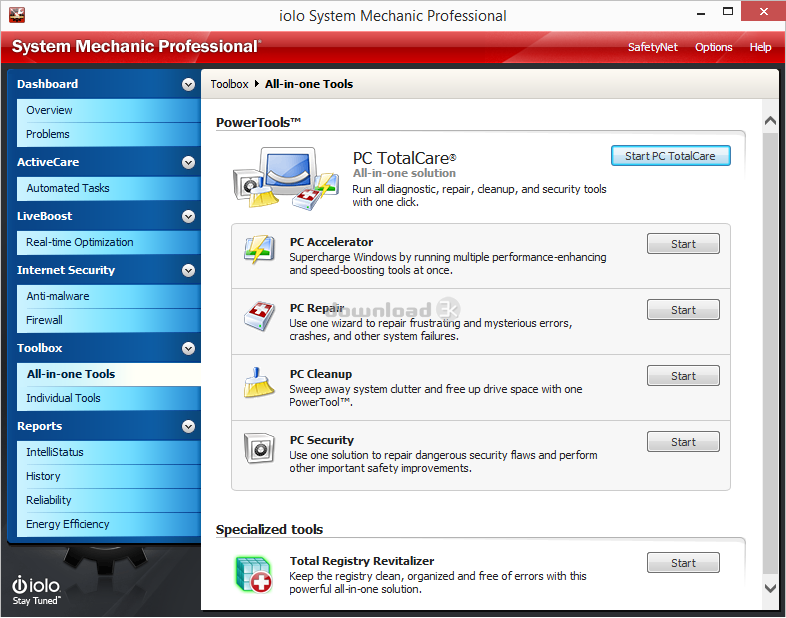
Task: Open Individual Tools in Toolbox
Action: (109, 398)
